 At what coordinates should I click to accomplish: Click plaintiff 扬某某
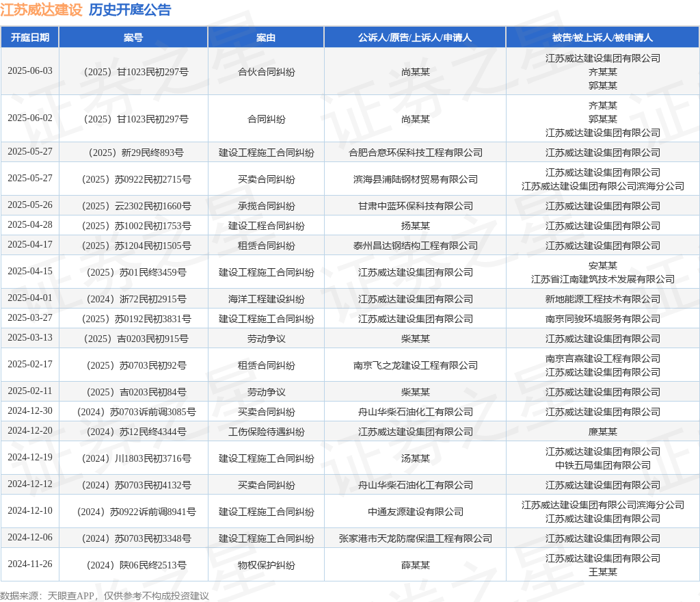(415, 226)
